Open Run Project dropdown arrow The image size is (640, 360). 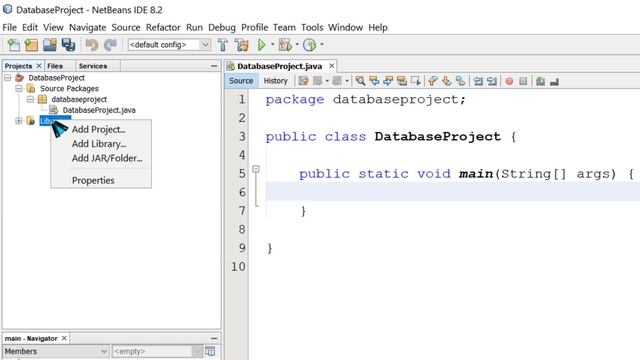click(x=273, y=44)
